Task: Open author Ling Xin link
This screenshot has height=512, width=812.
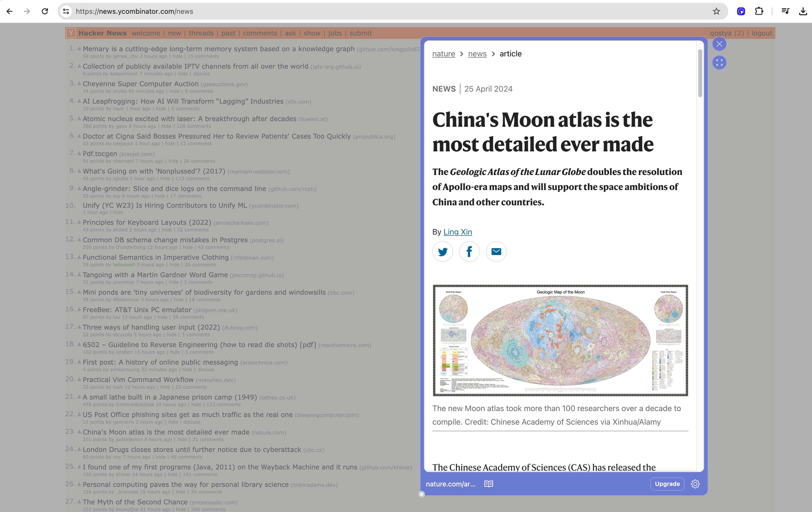Action: click(x=458, y=232)
